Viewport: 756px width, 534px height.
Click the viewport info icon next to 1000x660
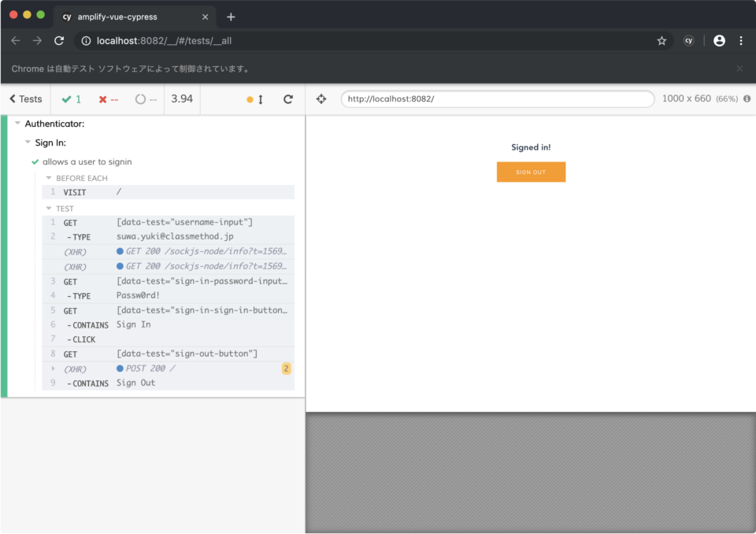point(747,99)
